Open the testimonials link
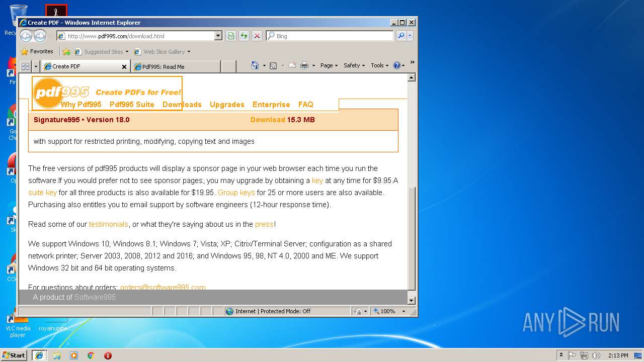 click(x=108, y=224)
